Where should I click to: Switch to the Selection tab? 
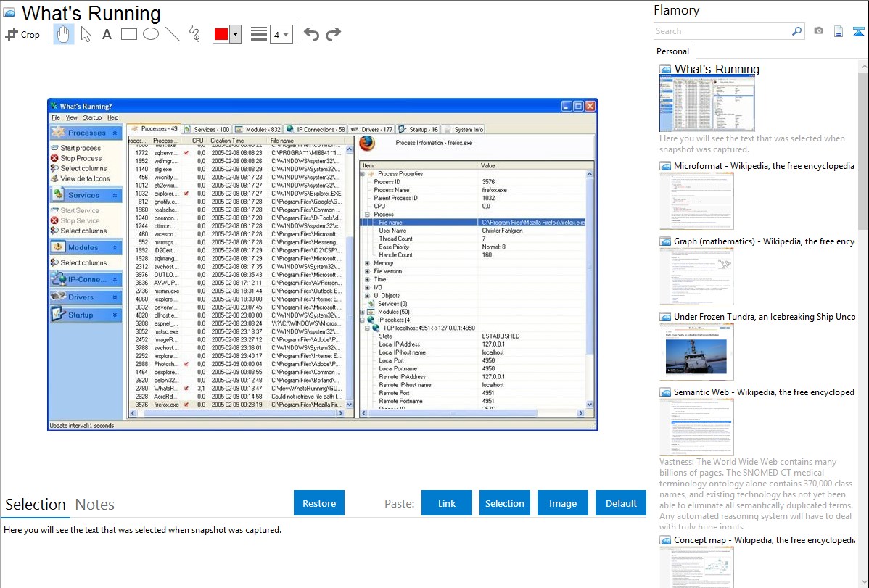click(x=36, y=505)
